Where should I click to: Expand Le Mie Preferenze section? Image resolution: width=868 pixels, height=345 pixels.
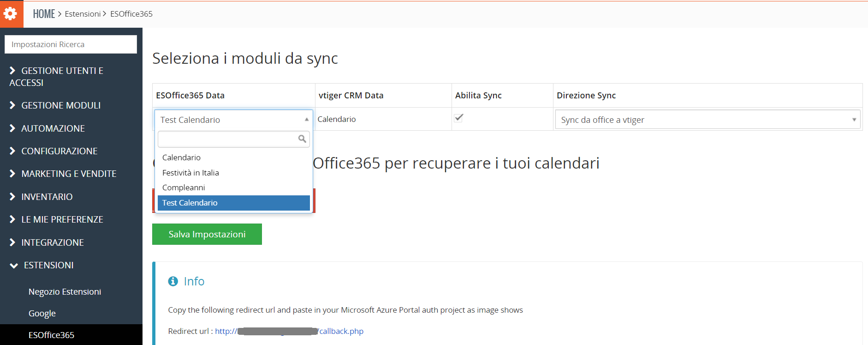(56, 219)
